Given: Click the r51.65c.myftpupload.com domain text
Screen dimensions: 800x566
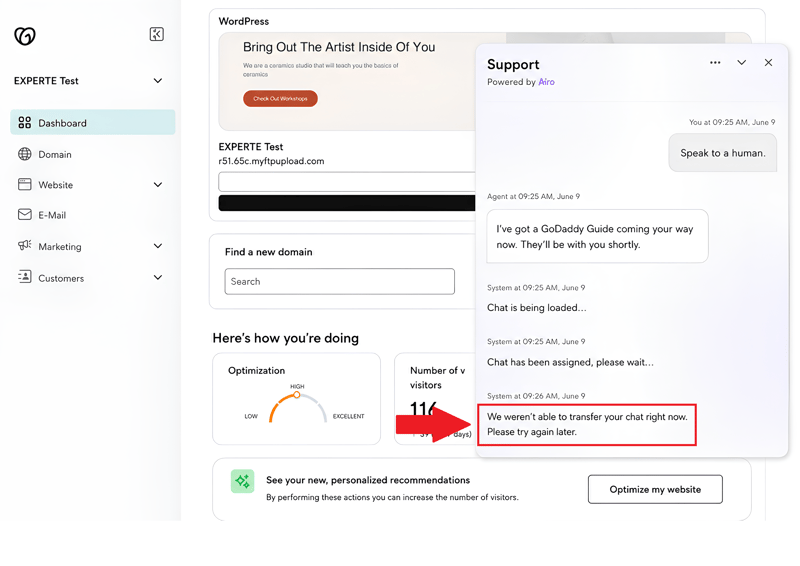Looking at the screenshot, I should click(271, 161).
